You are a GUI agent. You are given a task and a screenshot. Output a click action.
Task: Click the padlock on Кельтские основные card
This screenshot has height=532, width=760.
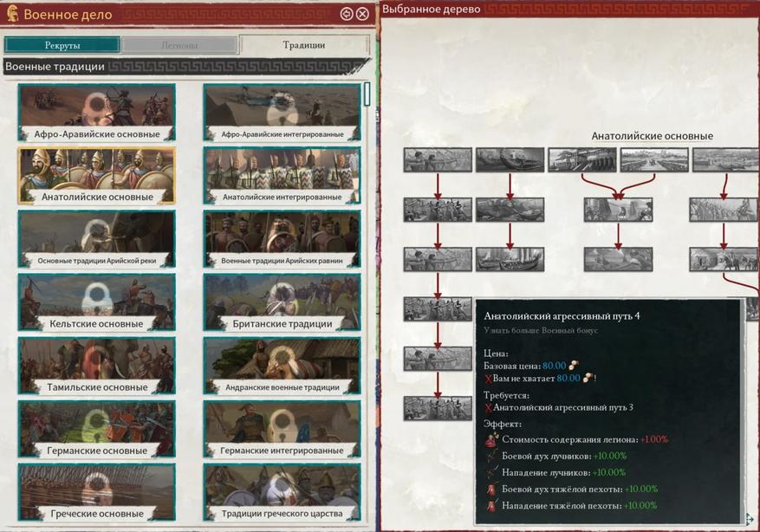coord(98,298)
